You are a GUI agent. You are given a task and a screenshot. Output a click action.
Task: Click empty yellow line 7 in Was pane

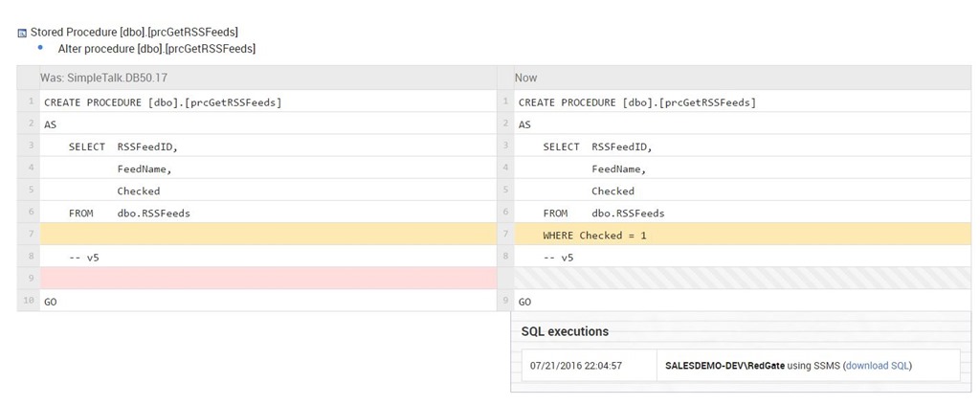tap(268, 235)
